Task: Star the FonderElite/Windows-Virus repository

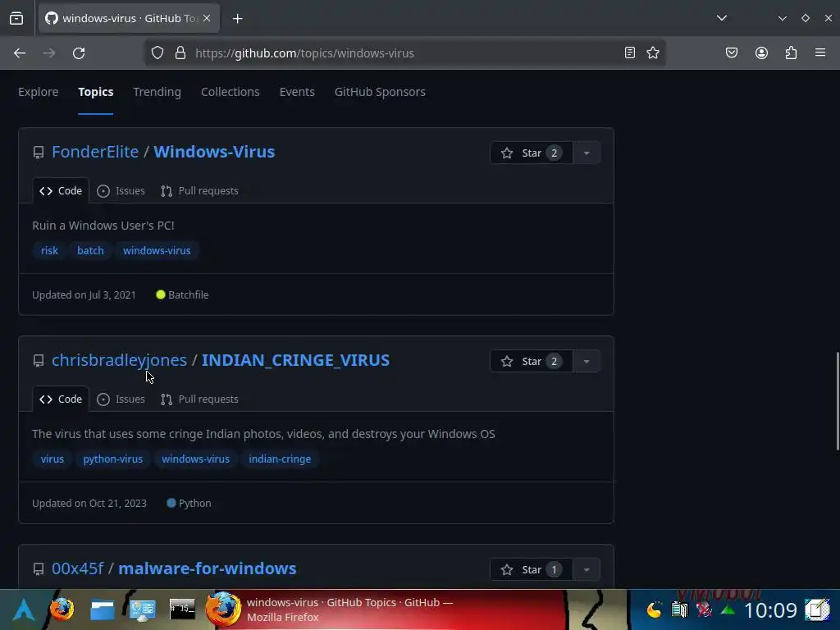Action: click(532, 153)
